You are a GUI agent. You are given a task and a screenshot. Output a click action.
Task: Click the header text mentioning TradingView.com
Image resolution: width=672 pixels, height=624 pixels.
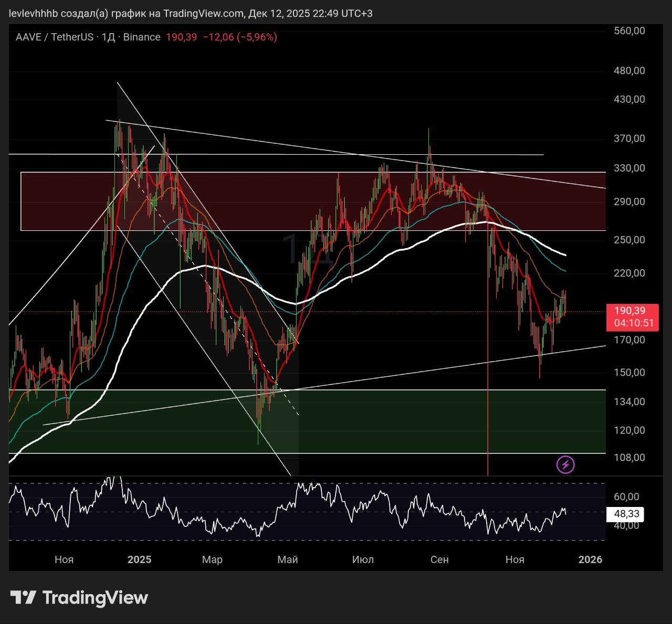tap(191, 13)
